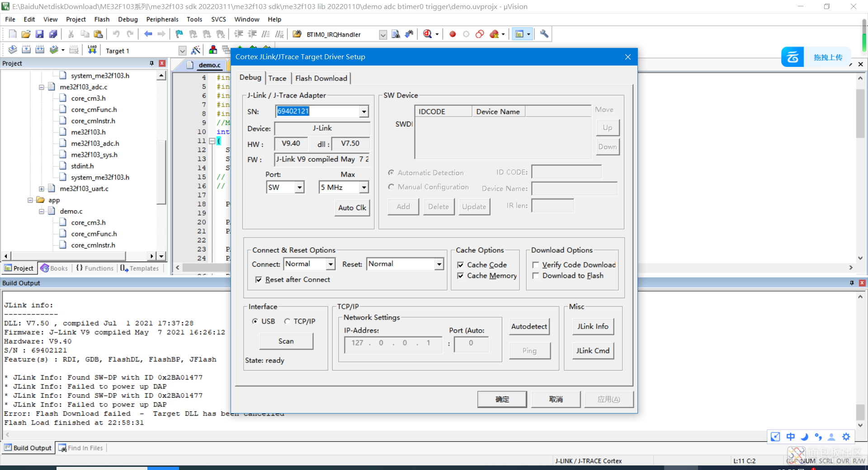Switch to the Trace tab

click(277, 78)
